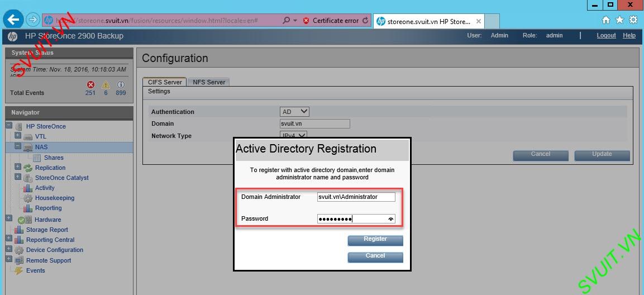Expand the StoreOnce Catalyst tree node
The image size is (644, 295).
point(18,177)
